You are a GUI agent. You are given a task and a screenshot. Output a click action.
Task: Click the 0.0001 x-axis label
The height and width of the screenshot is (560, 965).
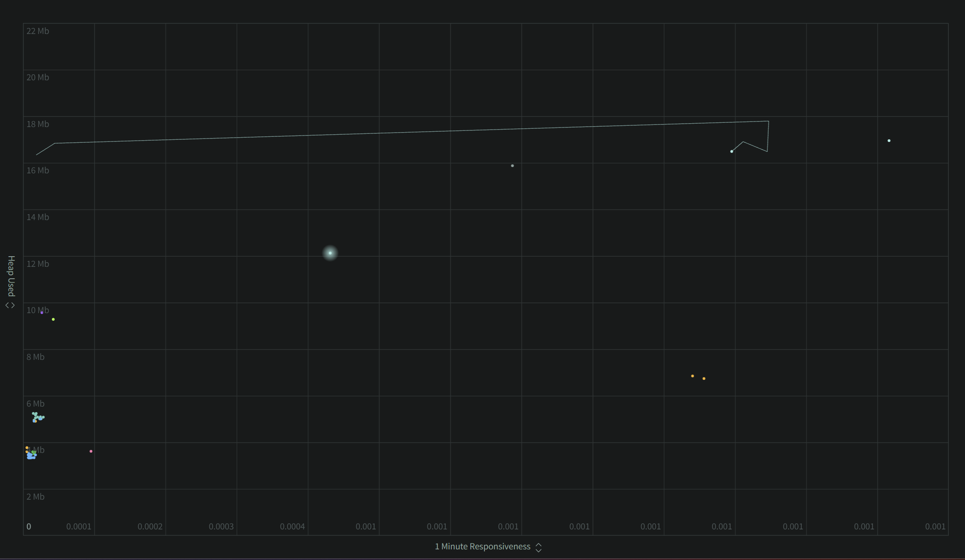[x=79, y=526]
